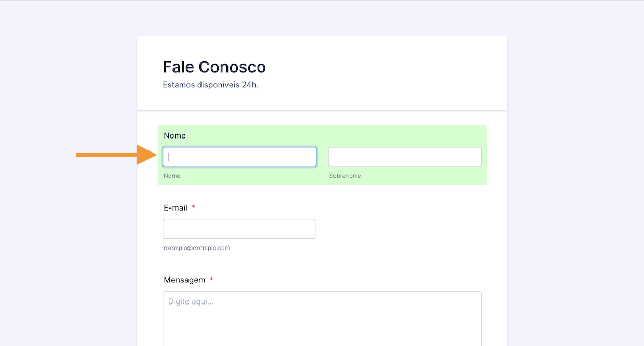Click the empty white space right of E-mail field
This screenshot has height=346, width=644.
click(405, 229)
